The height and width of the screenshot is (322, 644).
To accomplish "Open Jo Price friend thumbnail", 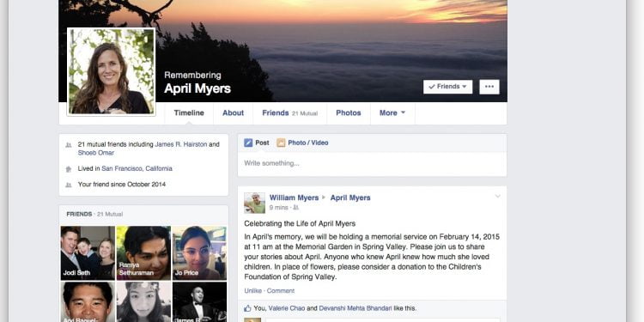I will click(x=199, y=253).
